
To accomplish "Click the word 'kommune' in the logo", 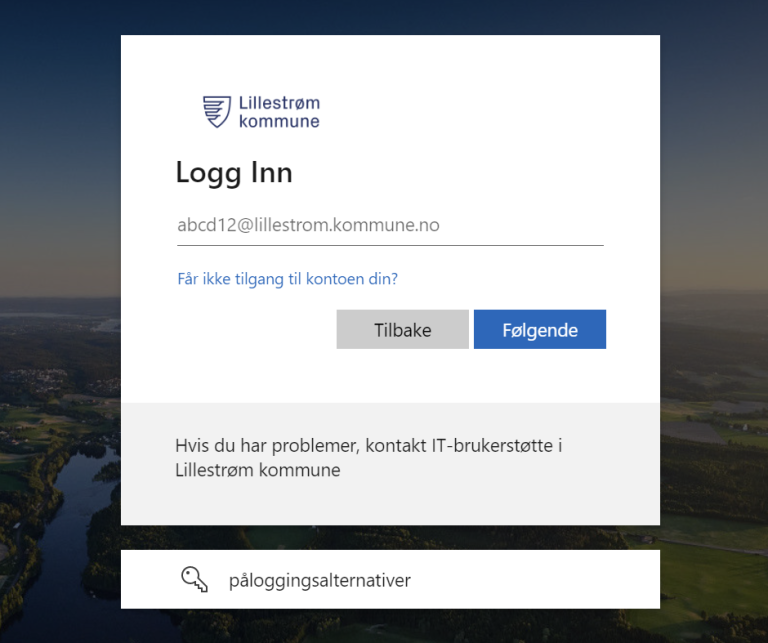I will (x=279, y=121).
